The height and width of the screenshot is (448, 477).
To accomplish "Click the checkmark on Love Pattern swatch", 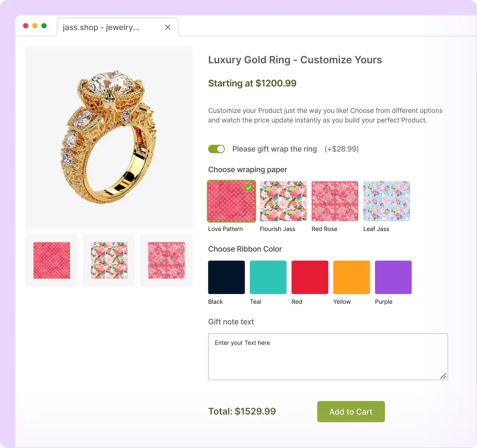I will (249, 188).
